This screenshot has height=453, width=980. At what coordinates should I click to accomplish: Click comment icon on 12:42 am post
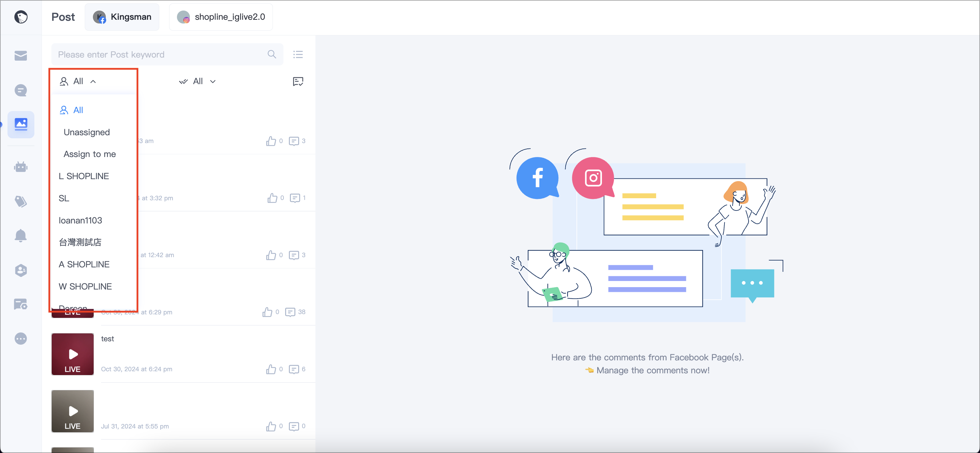point(294,255)
